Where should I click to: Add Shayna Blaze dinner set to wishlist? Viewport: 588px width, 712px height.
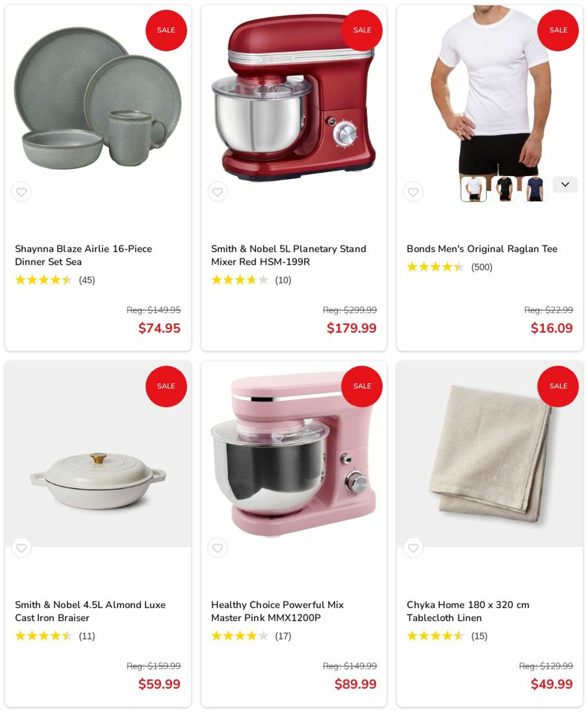click(x=21, y=192)
